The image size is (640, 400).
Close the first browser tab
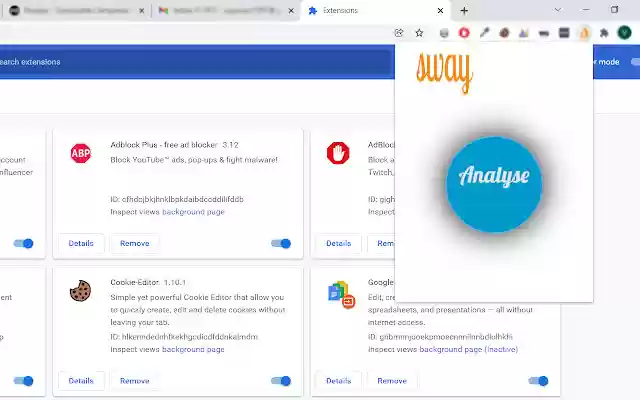pyautogui.click(x=142, y=11)
